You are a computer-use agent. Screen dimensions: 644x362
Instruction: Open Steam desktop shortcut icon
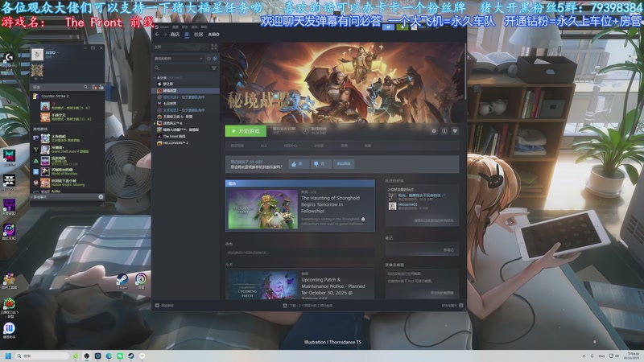[122, 281]
